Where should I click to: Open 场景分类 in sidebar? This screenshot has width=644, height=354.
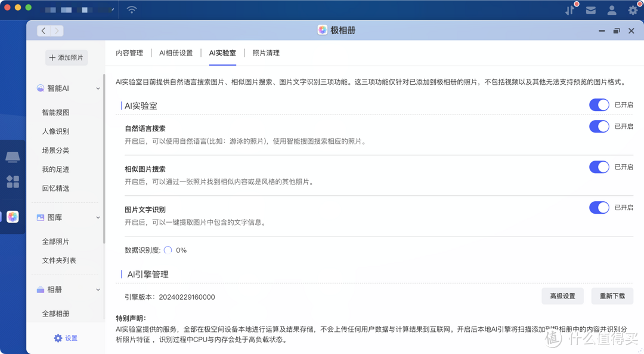pos(56,150)
